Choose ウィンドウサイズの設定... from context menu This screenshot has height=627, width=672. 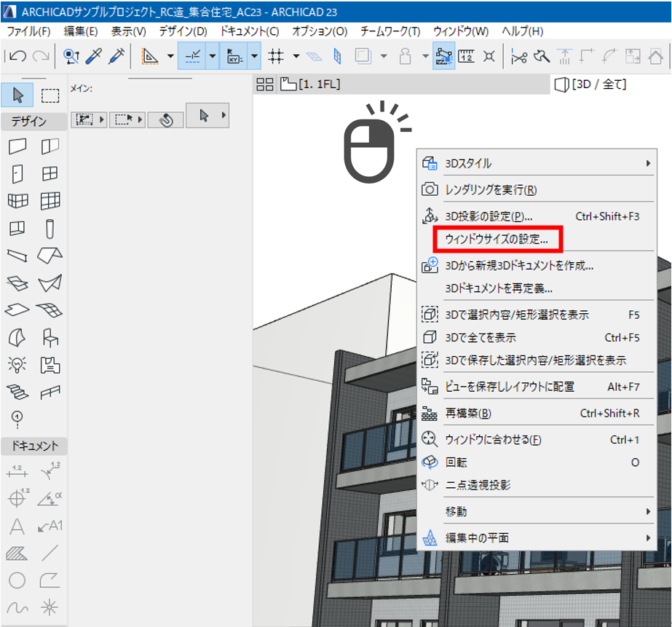coord(497,239)
